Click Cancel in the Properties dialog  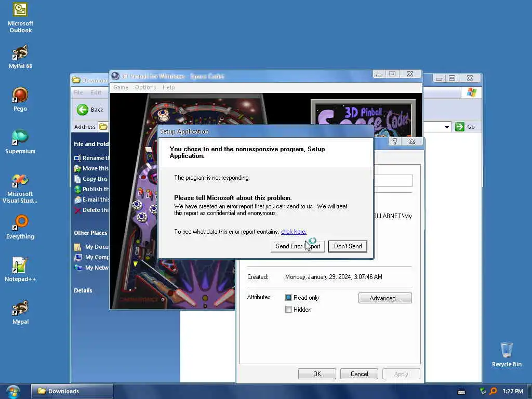click(359, 374)
